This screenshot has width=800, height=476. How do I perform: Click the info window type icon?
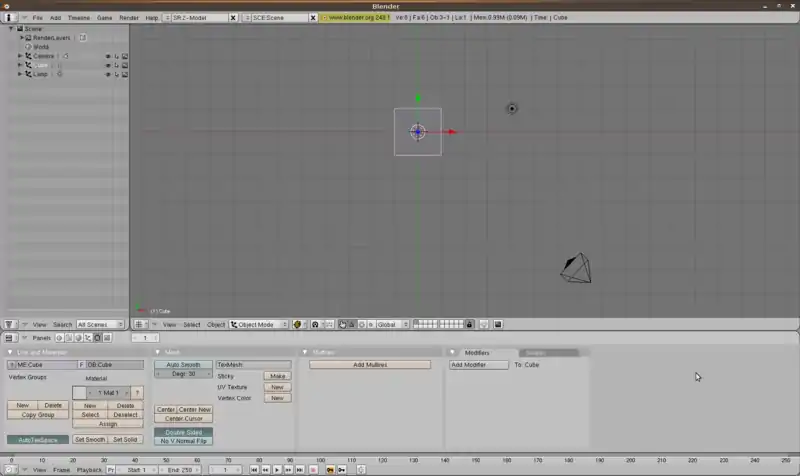tap(9, 18)
